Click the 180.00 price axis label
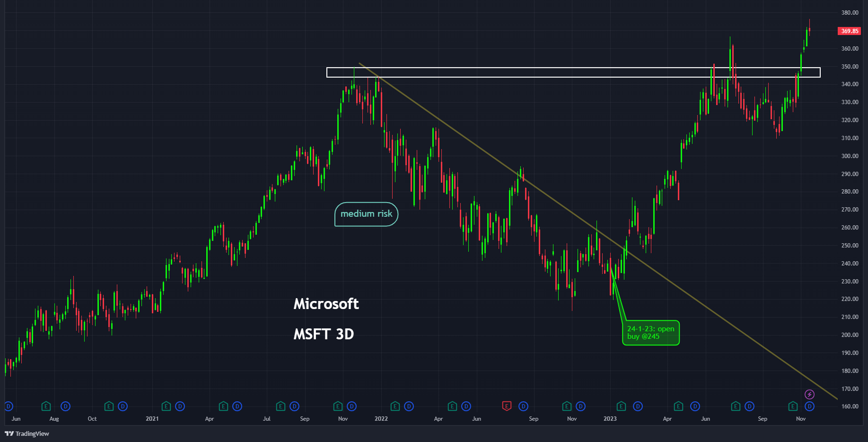The width and height of the screenshot is (868, 442). point(850,371)
